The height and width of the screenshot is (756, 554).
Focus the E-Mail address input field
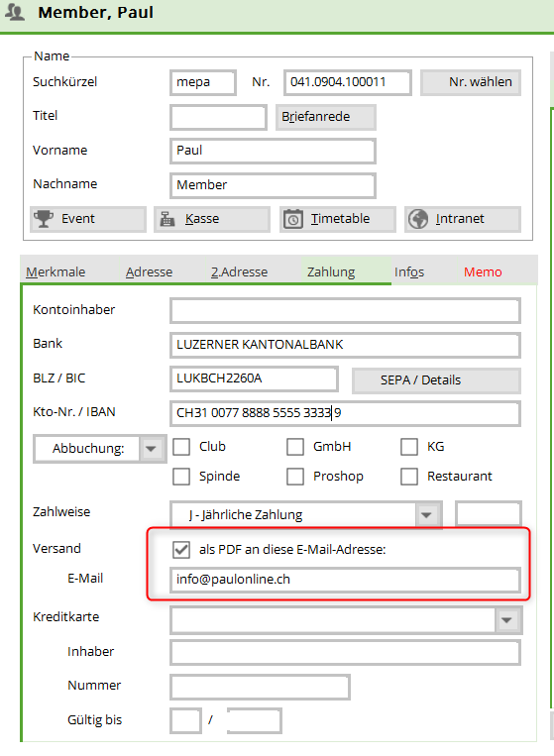tap(345, 580)
